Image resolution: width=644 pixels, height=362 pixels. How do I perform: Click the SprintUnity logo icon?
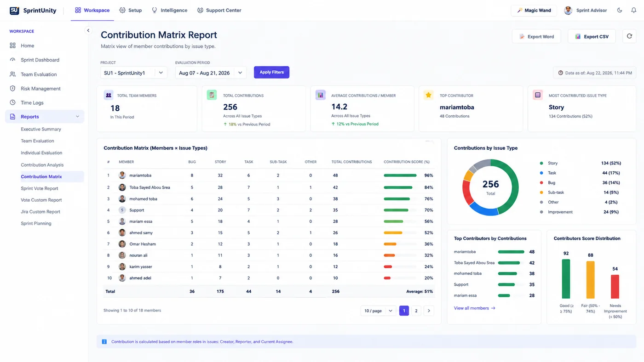coord(14,11)
